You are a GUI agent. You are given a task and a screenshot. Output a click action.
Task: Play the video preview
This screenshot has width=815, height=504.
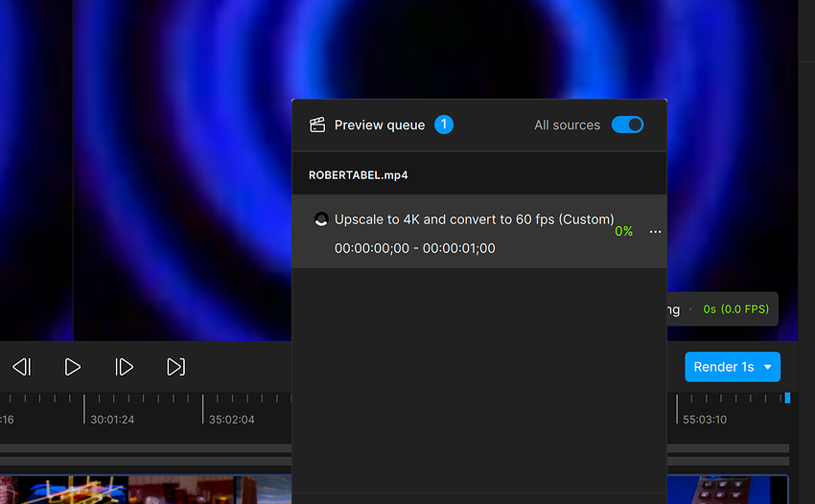coord(72,367)
